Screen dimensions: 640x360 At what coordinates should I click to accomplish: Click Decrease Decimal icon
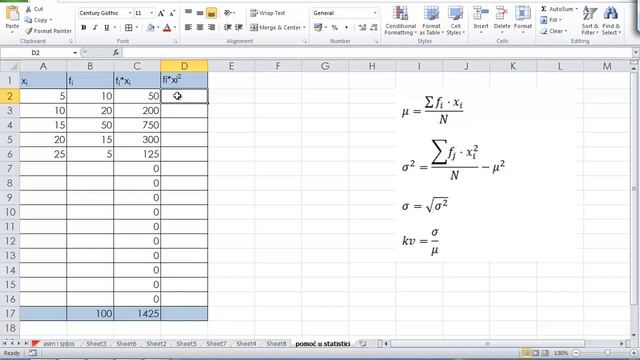(373, 27)
